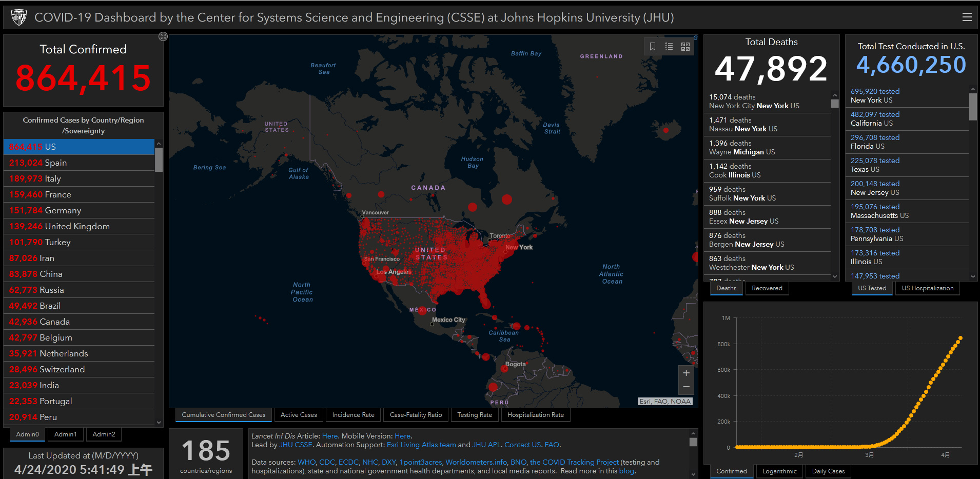Select New York City deaths entry

coord(768,102)
